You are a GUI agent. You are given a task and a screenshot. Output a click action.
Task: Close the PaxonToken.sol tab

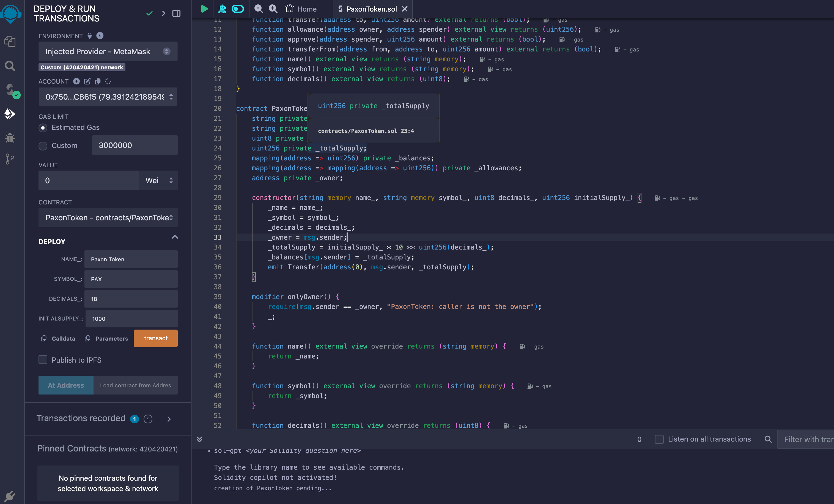(x=404, y=9)
